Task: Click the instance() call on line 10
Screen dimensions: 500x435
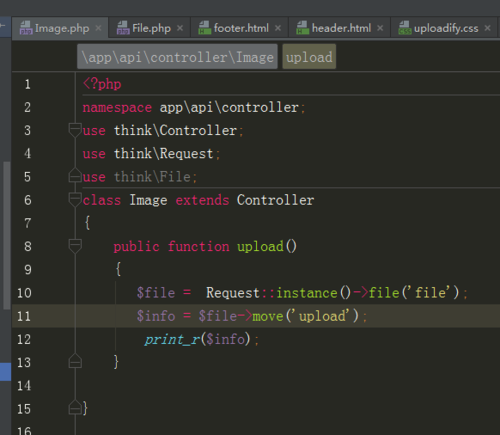Action: [x=313, y=293]
